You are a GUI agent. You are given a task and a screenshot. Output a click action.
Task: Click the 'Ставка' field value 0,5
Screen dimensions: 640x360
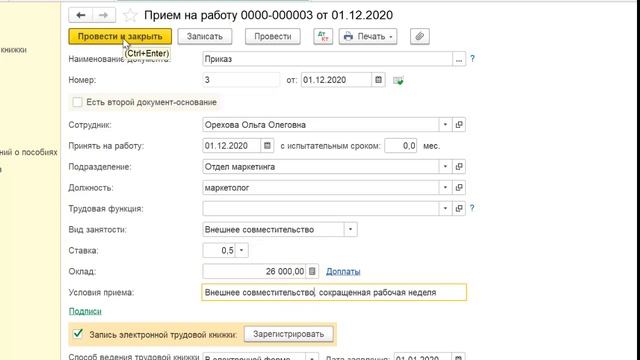click(219, 250)
